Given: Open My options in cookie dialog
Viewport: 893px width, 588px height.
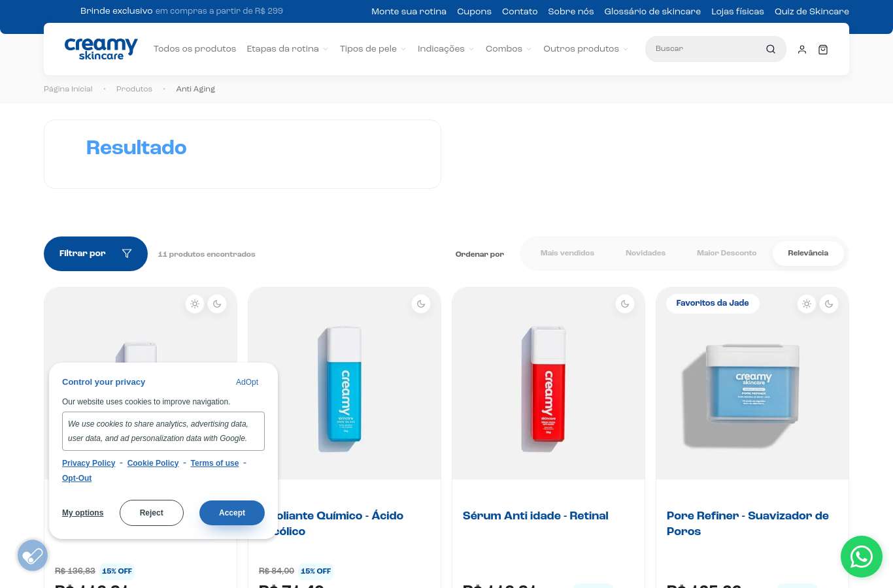Looking at the screenshot, I should coord(83,513).
